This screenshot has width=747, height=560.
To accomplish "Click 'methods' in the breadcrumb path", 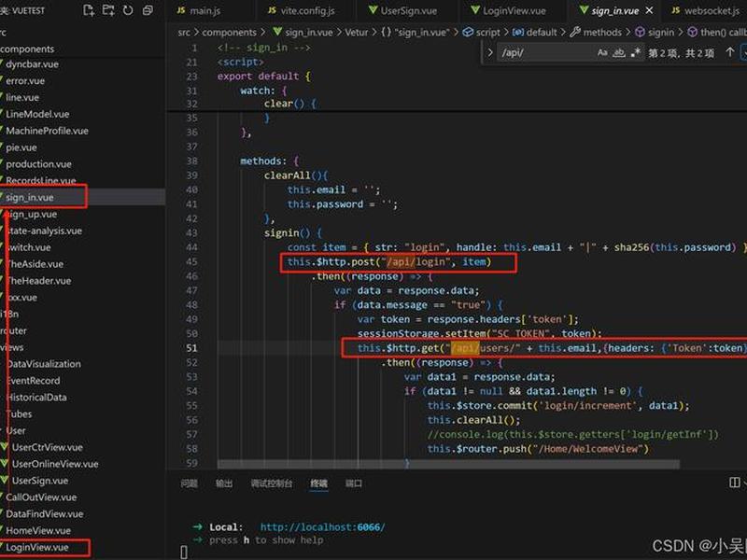I will click(x=602, y=33).
